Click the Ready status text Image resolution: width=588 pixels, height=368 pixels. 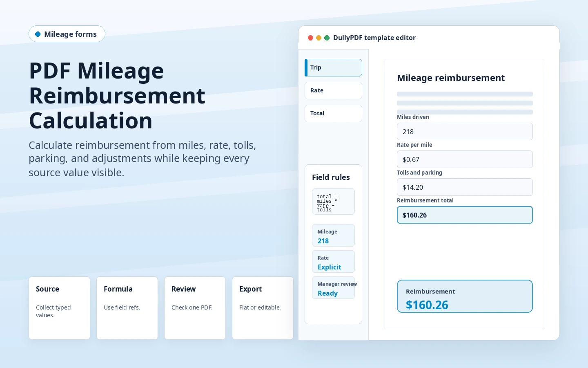pos(327,293)
